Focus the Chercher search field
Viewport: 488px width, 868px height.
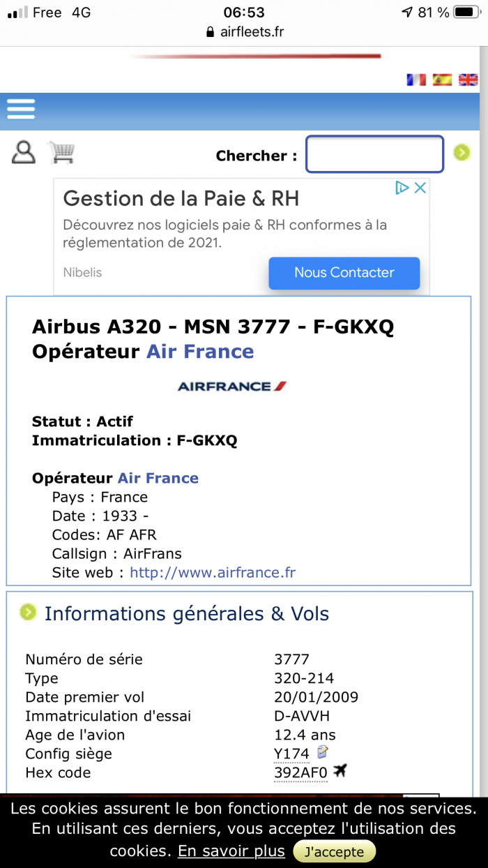(x=374, y=154)
